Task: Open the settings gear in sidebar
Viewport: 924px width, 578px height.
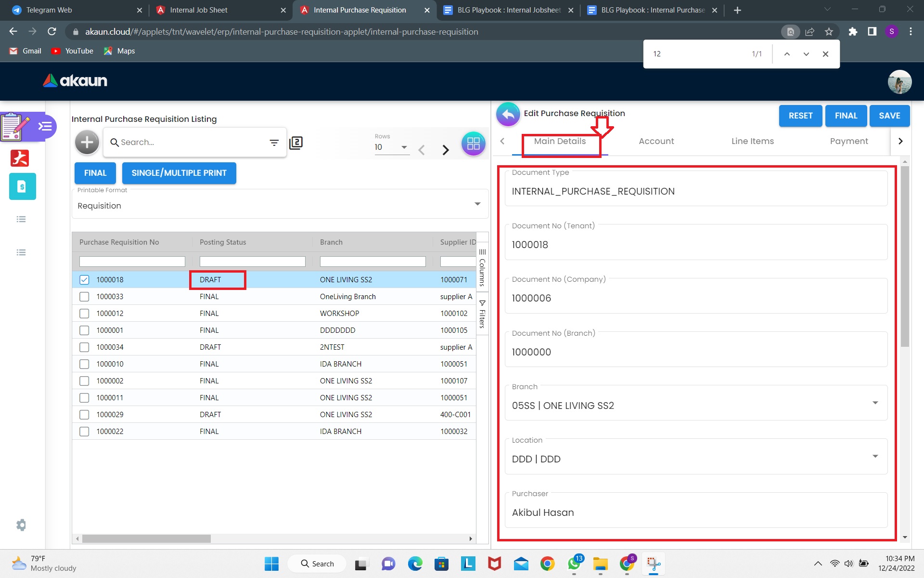Action: click(21, 525)
